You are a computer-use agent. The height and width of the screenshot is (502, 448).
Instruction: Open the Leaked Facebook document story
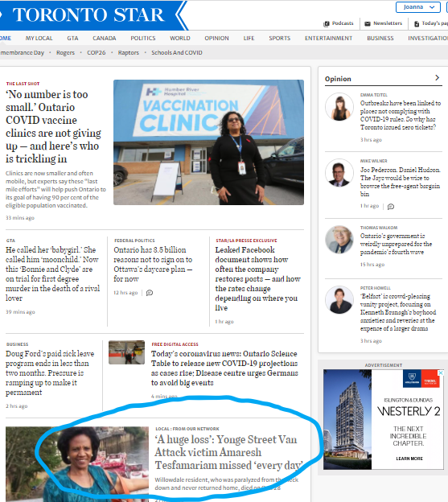(x=258, y=278)
